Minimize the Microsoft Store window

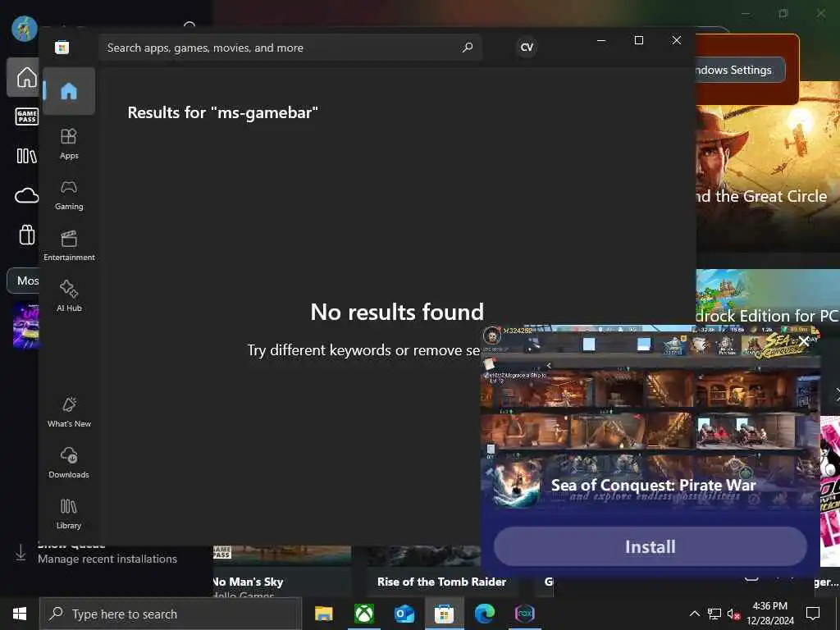coord(601,40)
